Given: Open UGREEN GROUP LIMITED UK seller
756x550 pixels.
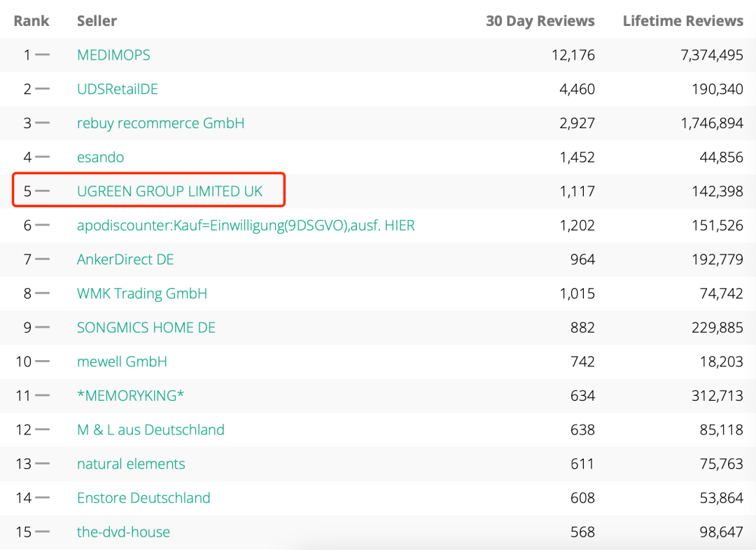Looking at the screenshot, I should click(169, 191).
